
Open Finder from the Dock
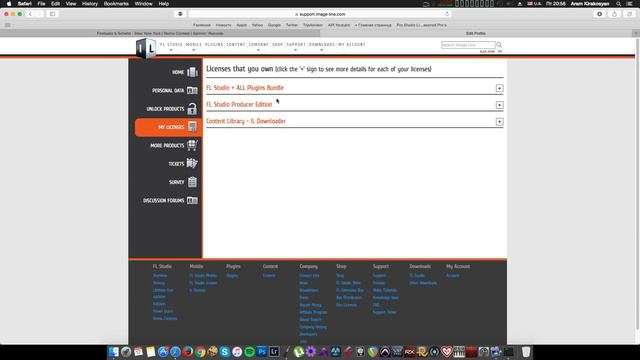click(114, 351)
